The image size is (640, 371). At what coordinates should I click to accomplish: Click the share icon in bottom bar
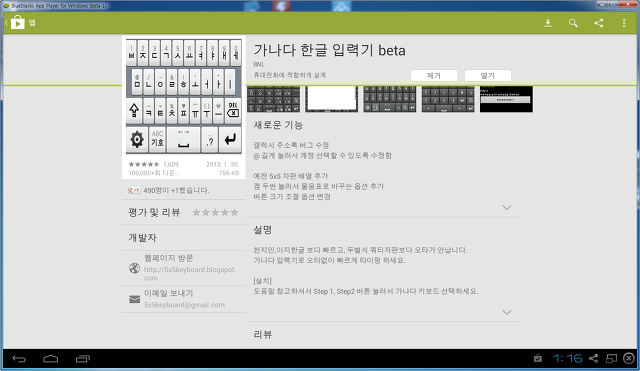click(593, 358)
